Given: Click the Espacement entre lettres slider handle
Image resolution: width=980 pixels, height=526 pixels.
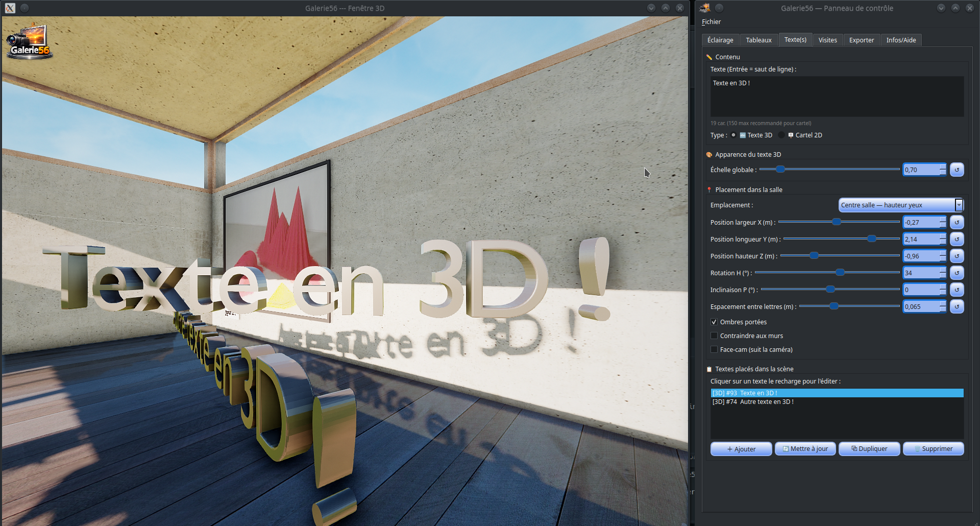Looking at the screenshot, I should [x=834, y=306].
